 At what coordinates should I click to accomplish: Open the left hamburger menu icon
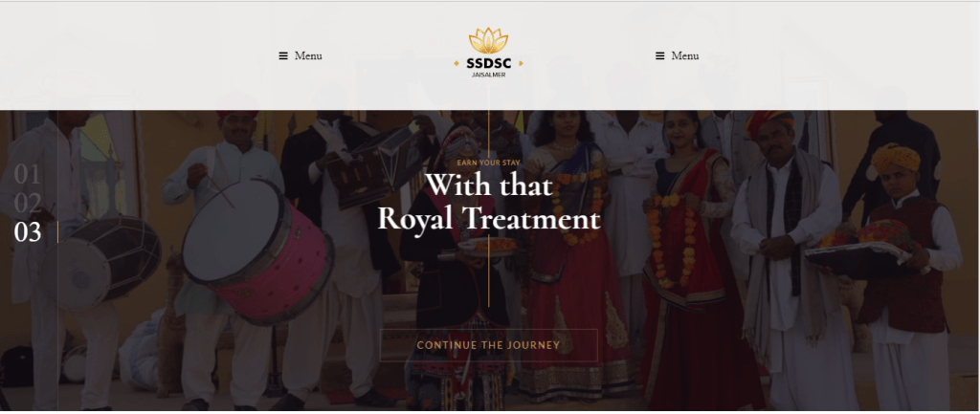283,56
